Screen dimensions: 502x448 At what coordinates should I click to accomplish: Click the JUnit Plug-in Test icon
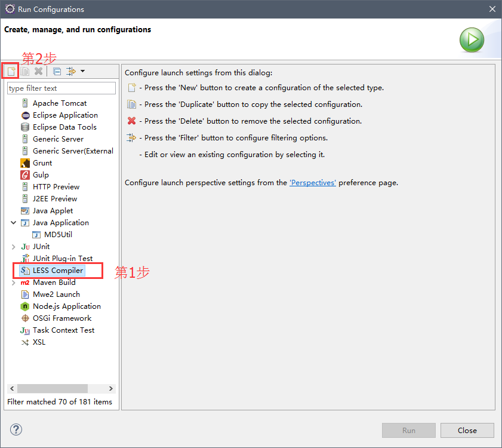[25, 258]
